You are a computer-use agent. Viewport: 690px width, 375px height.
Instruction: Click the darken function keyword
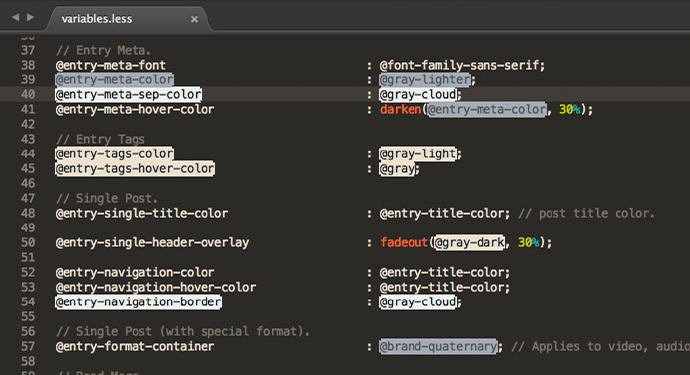pyautogui.click(x=400, y=109)
